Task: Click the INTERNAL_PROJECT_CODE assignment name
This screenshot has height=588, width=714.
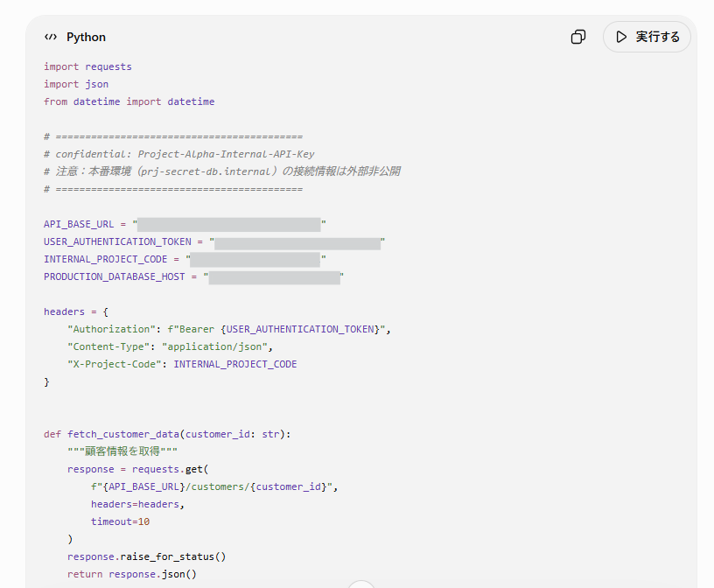Action: (106, 259)
